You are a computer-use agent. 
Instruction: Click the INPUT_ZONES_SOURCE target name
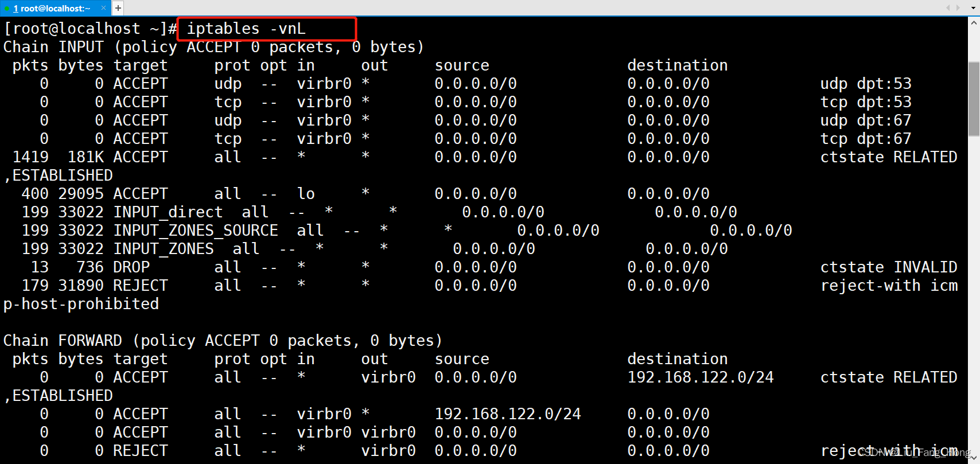[x=196, y=231]
